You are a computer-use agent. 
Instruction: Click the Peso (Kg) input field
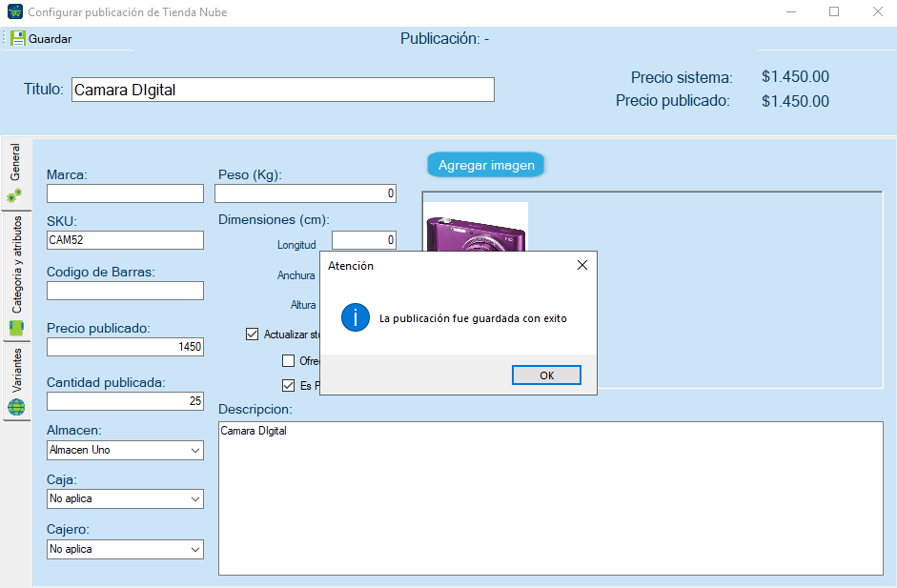click(305, 193)
